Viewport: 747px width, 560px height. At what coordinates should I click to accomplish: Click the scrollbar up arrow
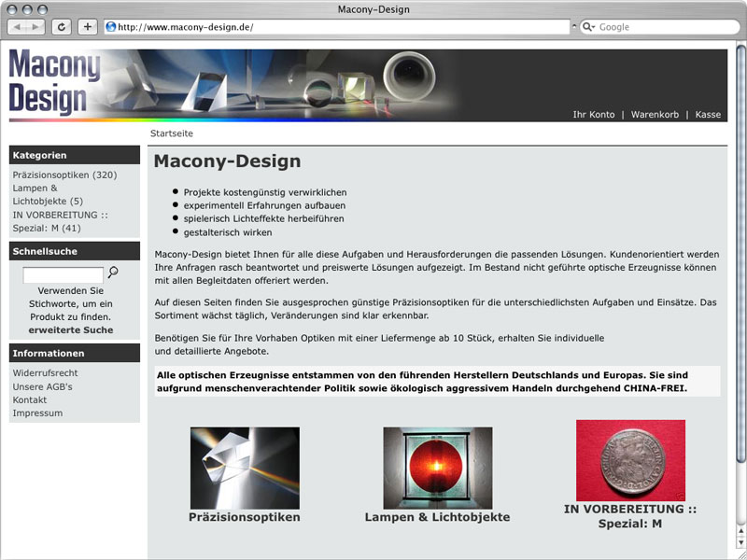pos(740,531)
